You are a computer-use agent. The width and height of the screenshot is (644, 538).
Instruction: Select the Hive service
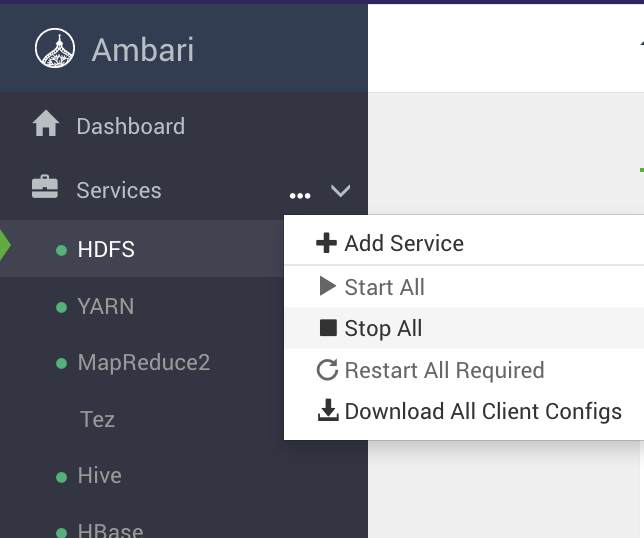(99, 476)
